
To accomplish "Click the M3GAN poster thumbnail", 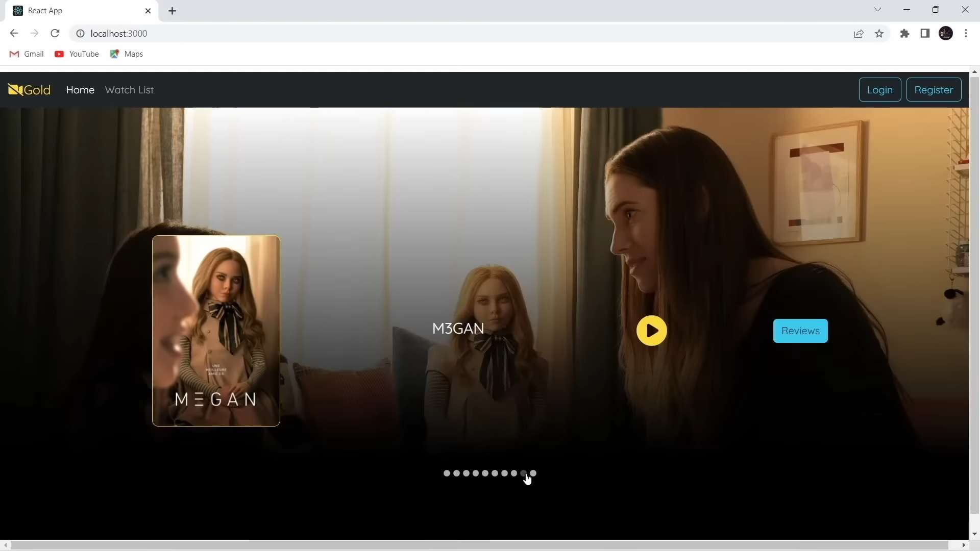I will [216, 331].
